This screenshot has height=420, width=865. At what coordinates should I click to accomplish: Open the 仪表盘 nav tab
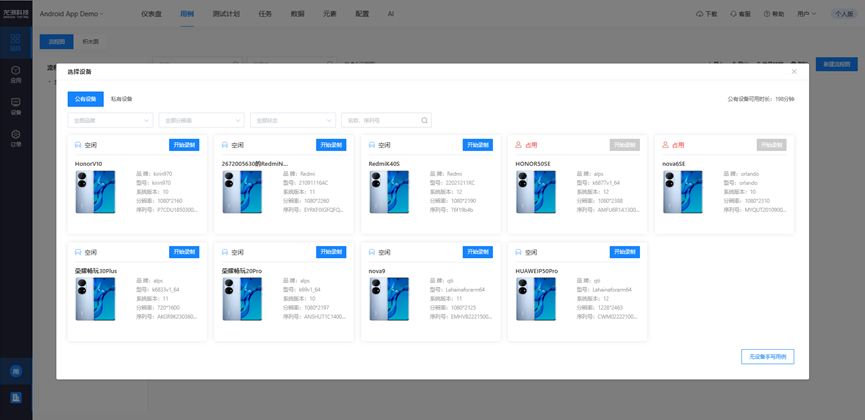[151, 14]
